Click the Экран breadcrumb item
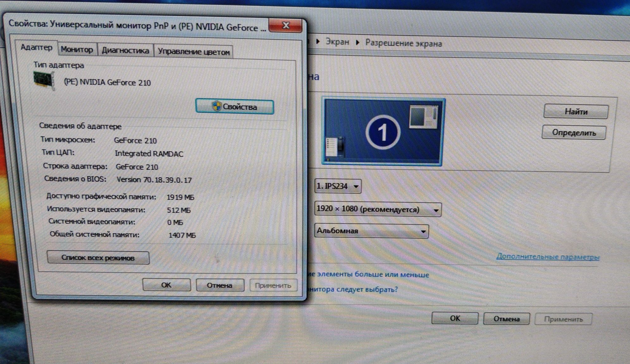This screenshot has height=364, width=630. pos(337,42)
